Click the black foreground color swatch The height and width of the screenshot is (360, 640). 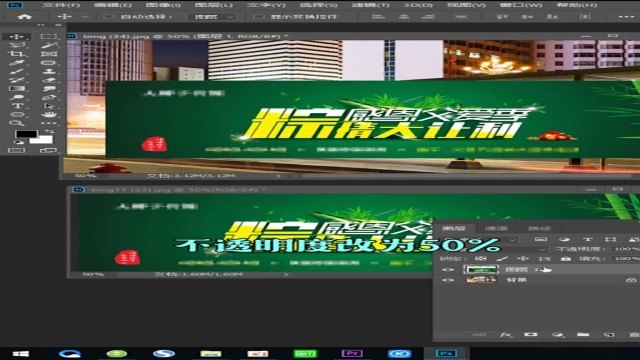(x=26, y=134)
